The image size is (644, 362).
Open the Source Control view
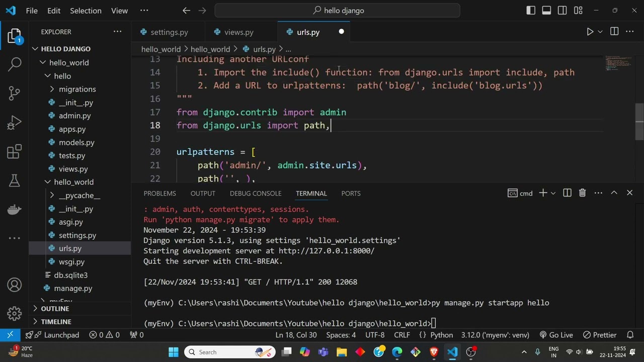point(15,93)
